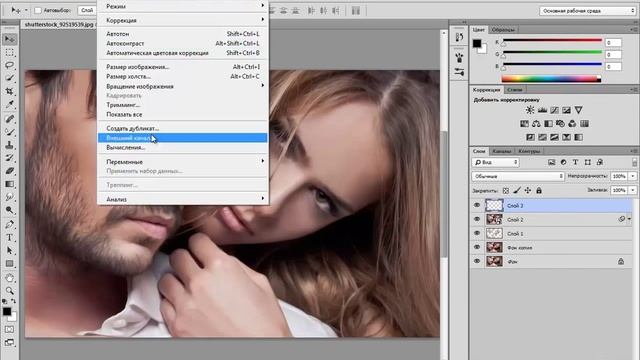Image resolution: width=640 pixels, height=360 pixels.
Task: Select the Move tool
Action: 9,39
